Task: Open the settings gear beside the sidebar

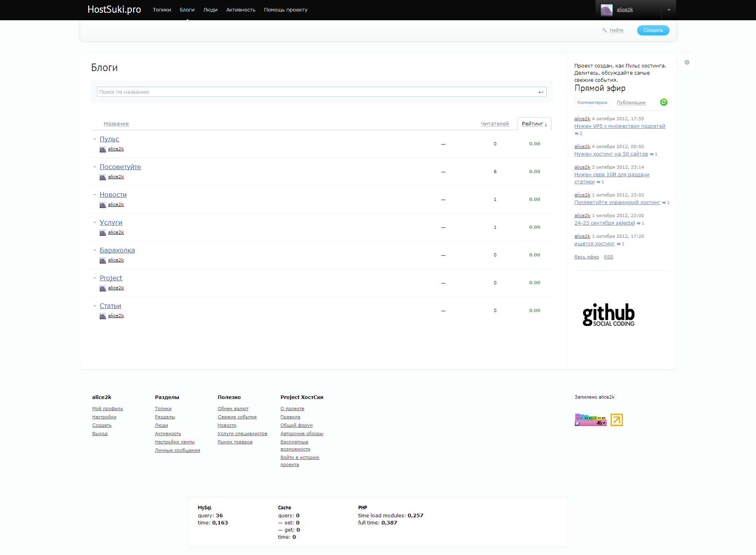Action: tap(687, 62)
